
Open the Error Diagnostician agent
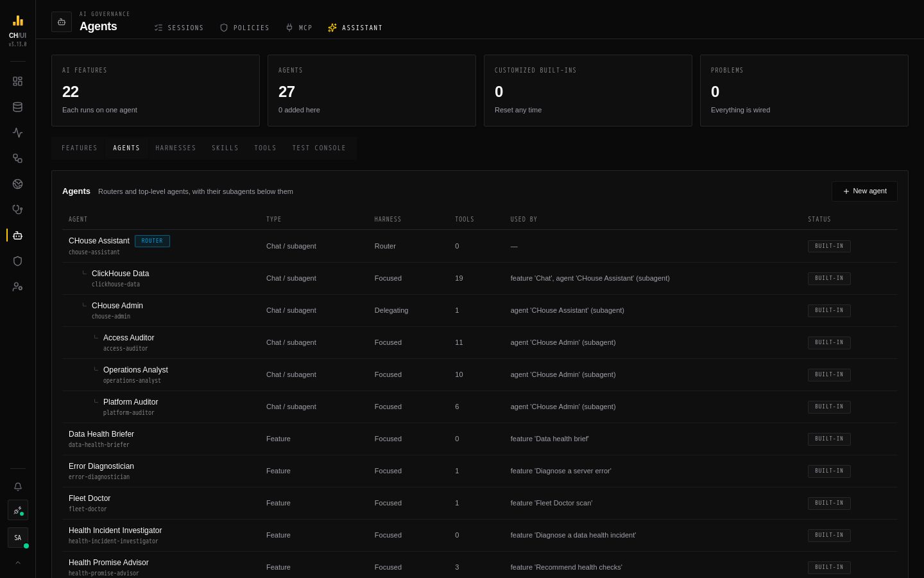[480, 471]
